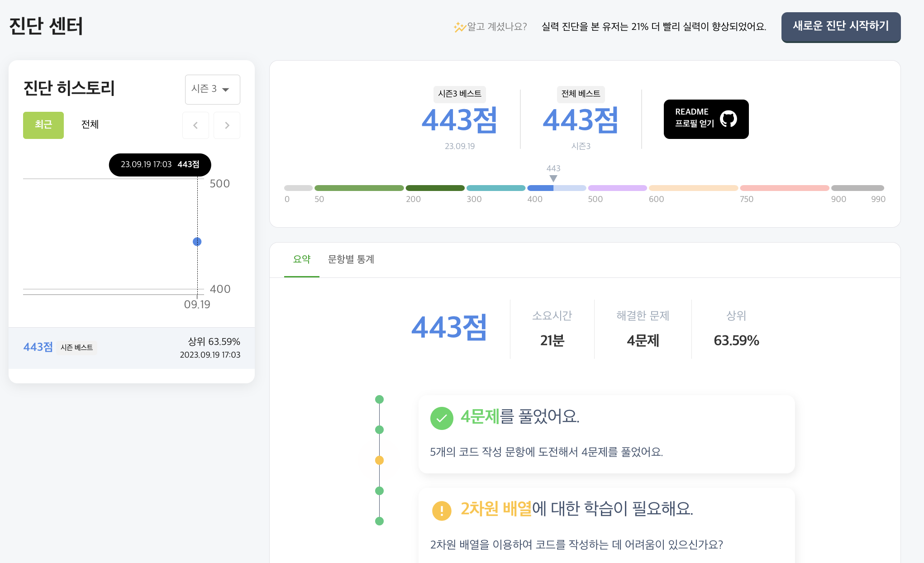The image size is (924, 563).
Task: Click the GitHub logo on the README button
Action: click(728, 119)
